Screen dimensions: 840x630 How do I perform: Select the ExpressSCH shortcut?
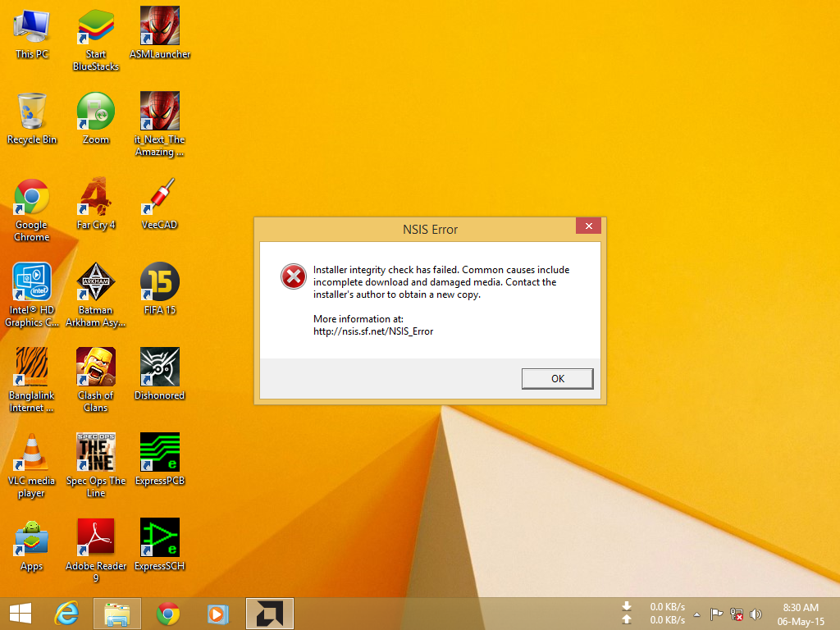[160, 545]
